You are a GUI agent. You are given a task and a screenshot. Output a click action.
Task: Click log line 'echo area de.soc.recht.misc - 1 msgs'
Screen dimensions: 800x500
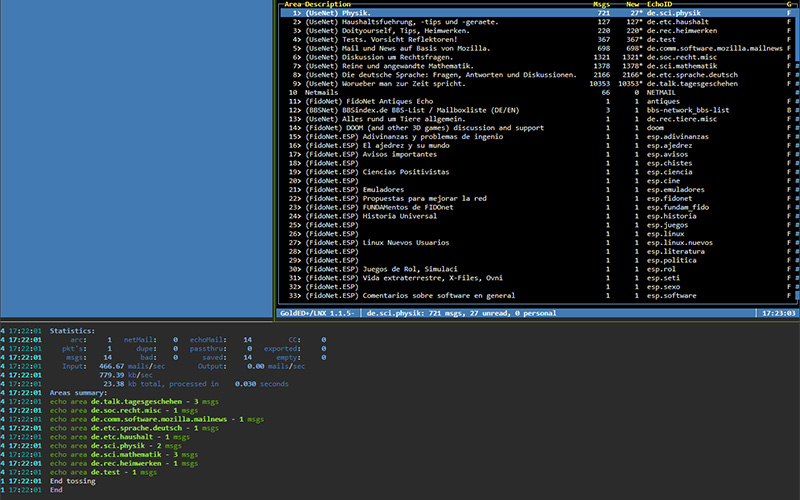[x=124, y=410]
